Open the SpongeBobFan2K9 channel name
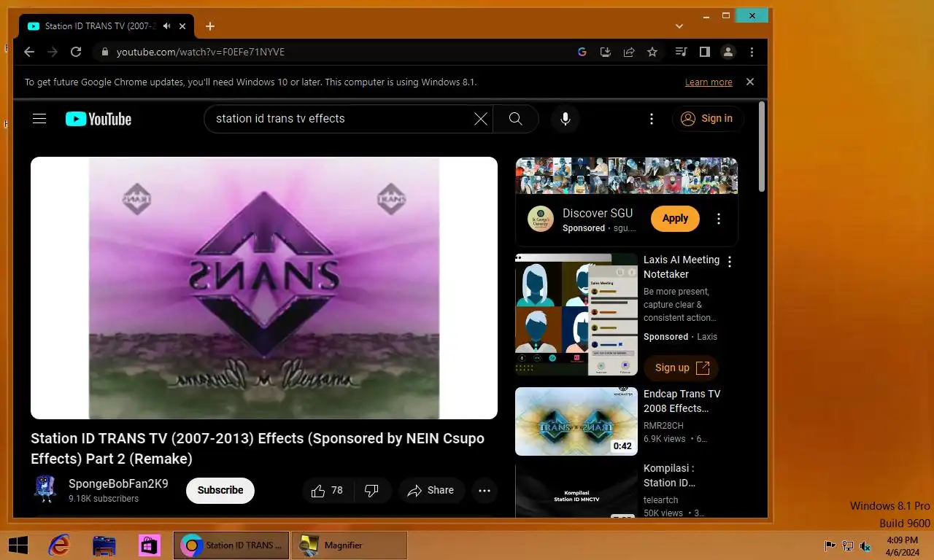934x560 pixels. 118,484
